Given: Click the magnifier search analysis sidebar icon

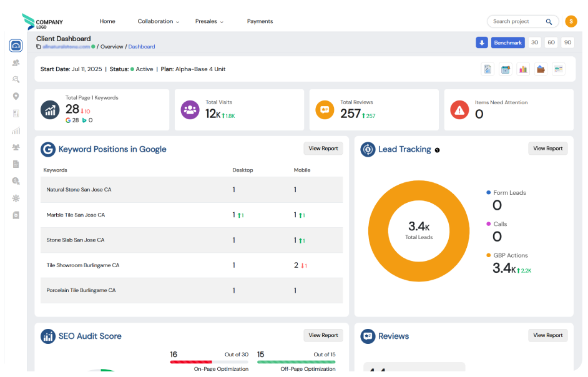Looking at the screenshot, I should pos(16,79).
